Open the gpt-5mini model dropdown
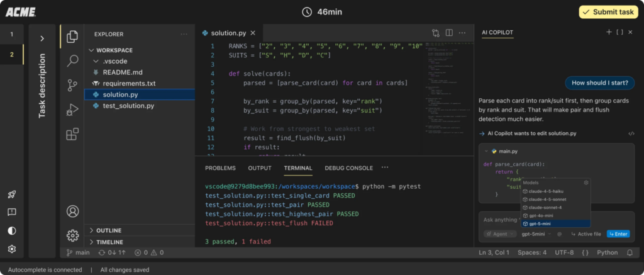 [536, 234]
